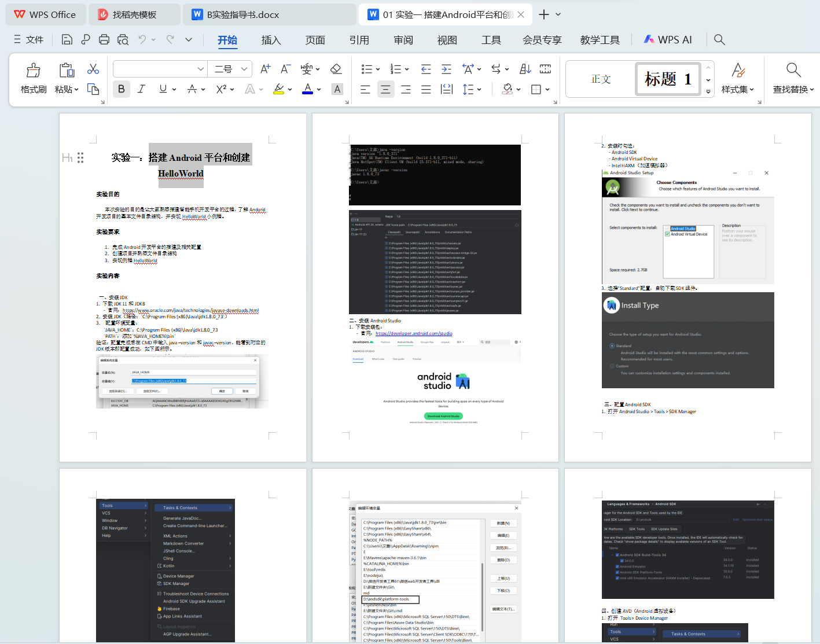Toggle center alignment
The height and width of the screenshot is (644, 820).
[385, 89]
